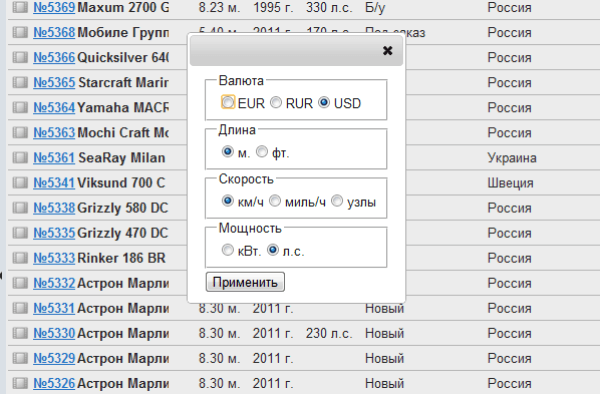
Task: Click boat name Mochi Craft
Action: coord(123,132)
